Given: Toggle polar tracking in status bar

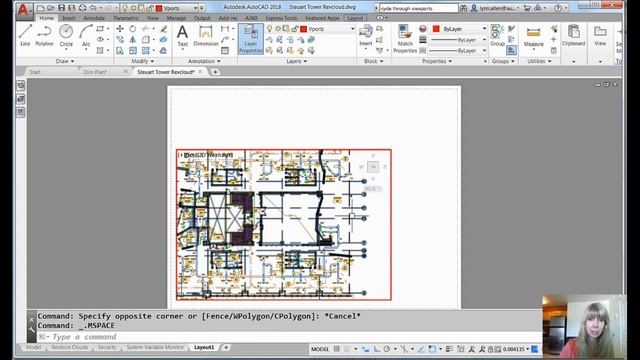Looking at the screenshot, I should pyautogui.click(x=387, y=349).
